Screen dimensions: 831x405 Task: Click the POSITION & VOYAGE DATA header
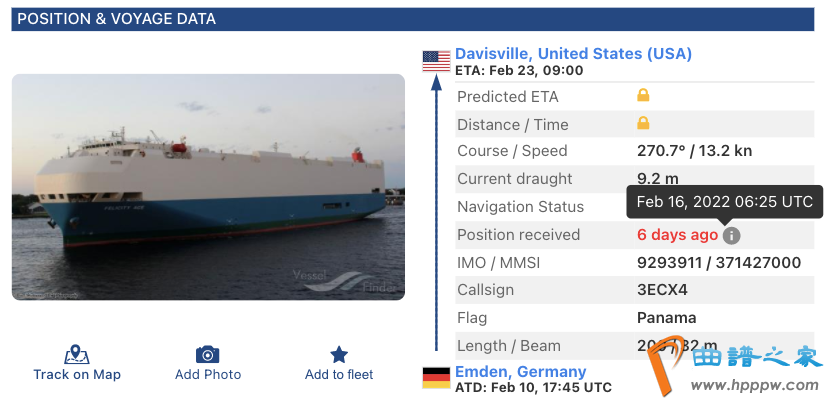click(x=116, y=19)
